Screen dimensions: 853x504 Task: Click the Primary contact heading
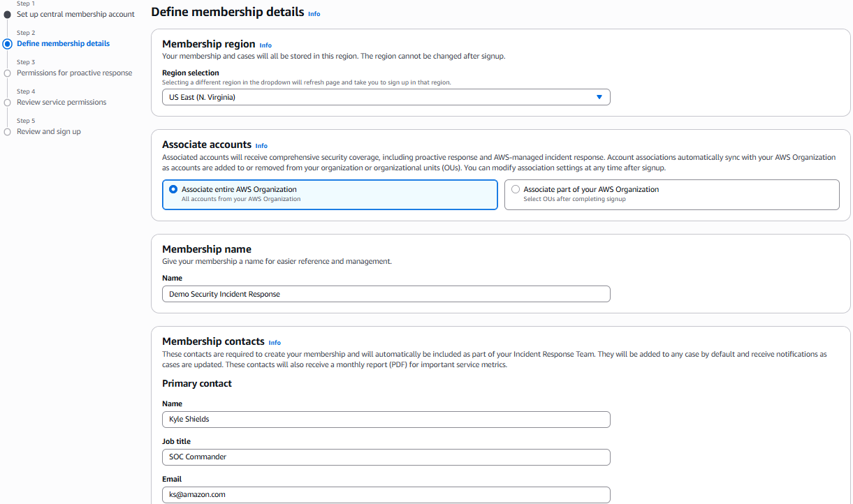[197, 383]
